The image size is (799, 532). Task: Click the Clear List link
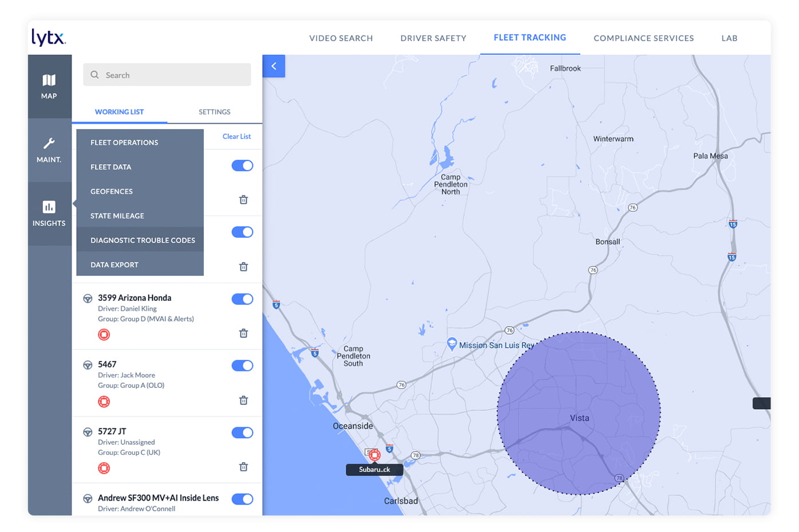click(x=236, y=136)
